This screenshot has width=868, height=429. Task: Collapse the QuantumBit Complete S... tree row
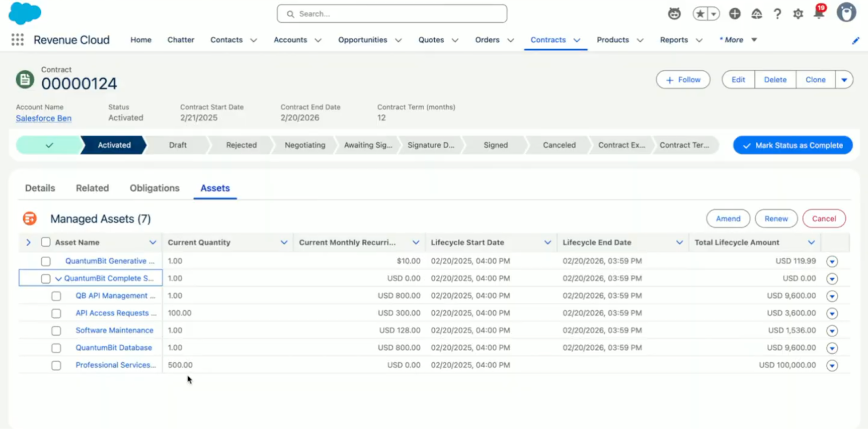[58, 279]
